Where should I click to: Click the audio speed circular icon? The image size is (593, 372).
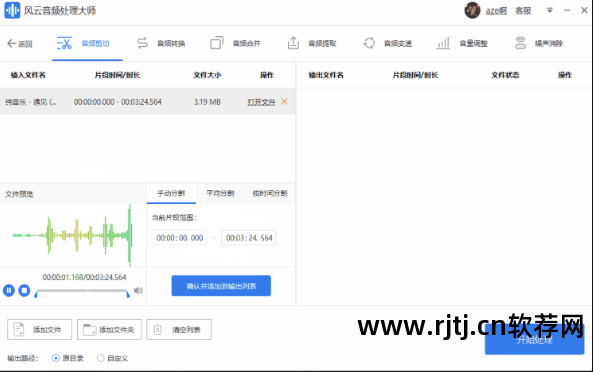tap(369, 43)
